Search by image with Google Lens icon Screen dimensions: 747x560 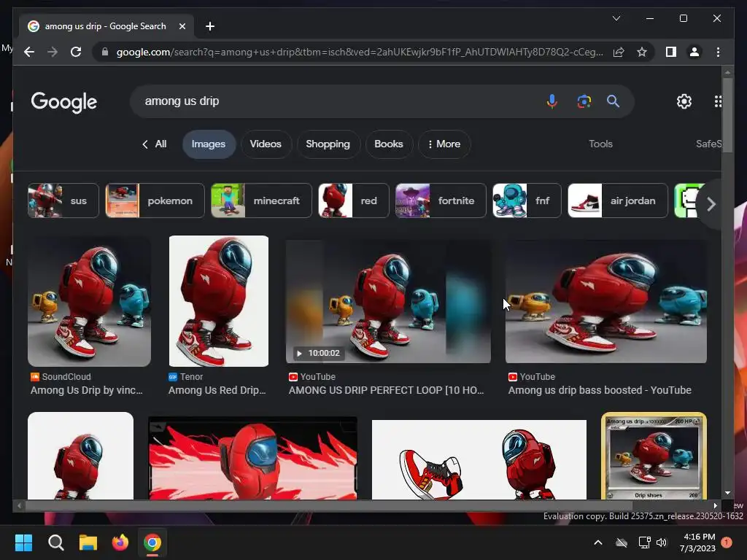coord(584,101)
